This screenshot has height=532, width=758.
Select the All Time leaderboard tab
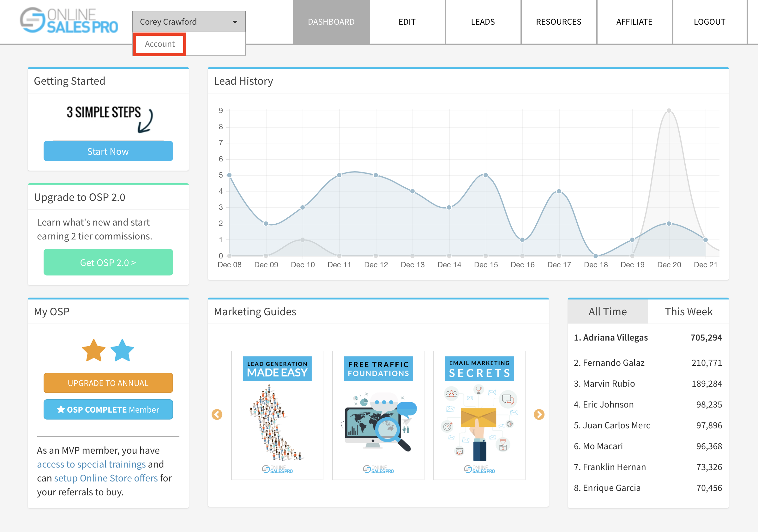tap(608, 311)
